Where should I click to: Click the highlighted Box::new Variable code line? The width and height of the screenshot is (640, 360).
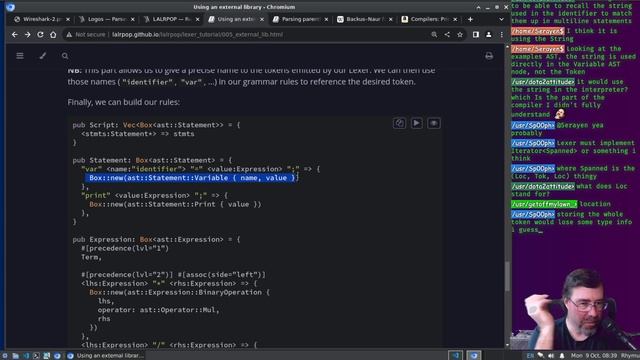coord(192,178)
